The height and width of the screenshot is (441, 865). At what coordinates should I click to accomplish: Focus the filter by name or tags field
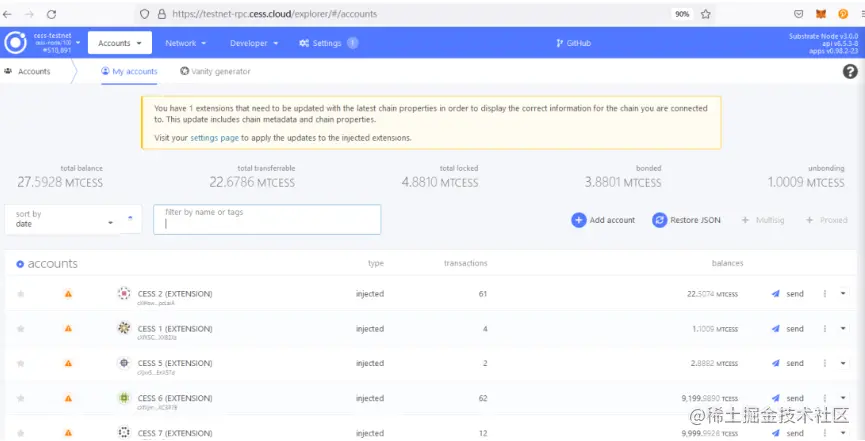click(x=267, y=219)
